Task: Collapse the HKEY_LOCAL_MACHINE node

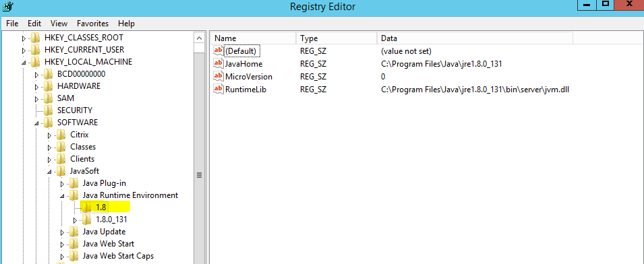Action: [x=24, y=63]
